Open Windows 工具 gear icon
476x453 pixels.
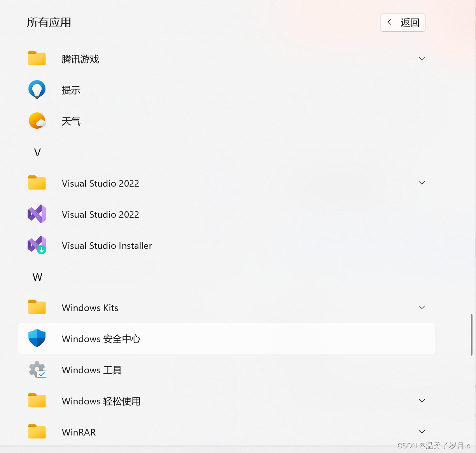coord(37,370)
